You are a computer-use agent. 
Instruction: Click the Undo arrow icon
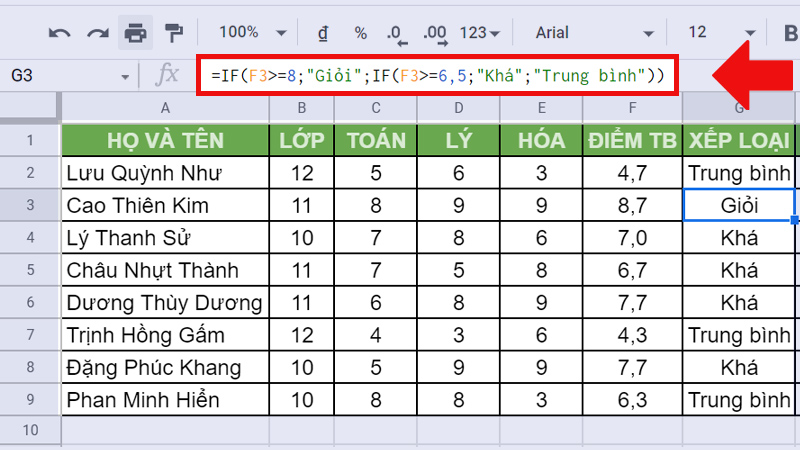(60, 33)
